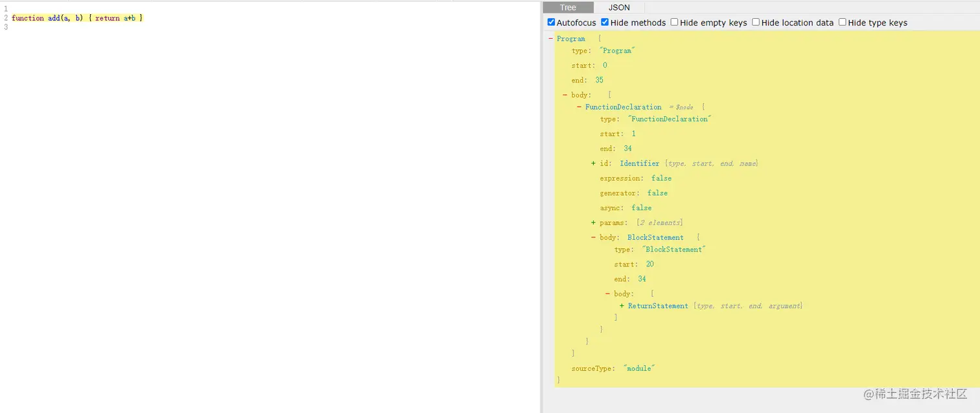The image size is (980, 413).
Task: Enable Hide empty keys checkbox
Action: tap(674, 22)
